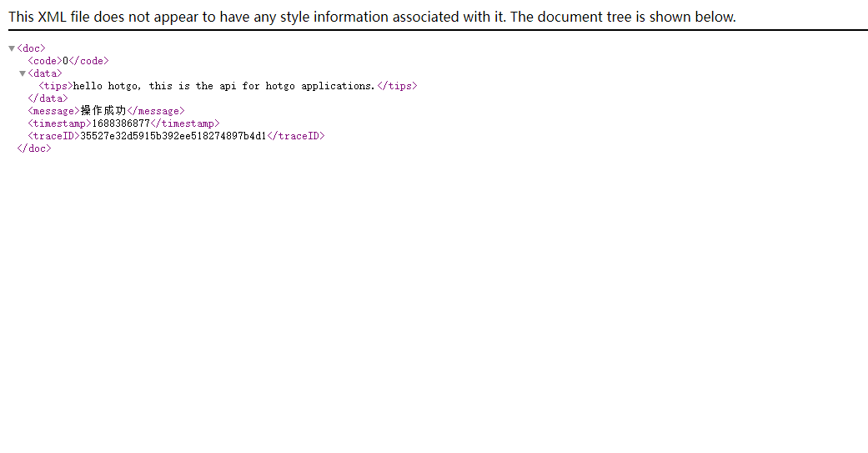Click the opening <code> tag
The image size is (868, 453).
pos(45,61)
